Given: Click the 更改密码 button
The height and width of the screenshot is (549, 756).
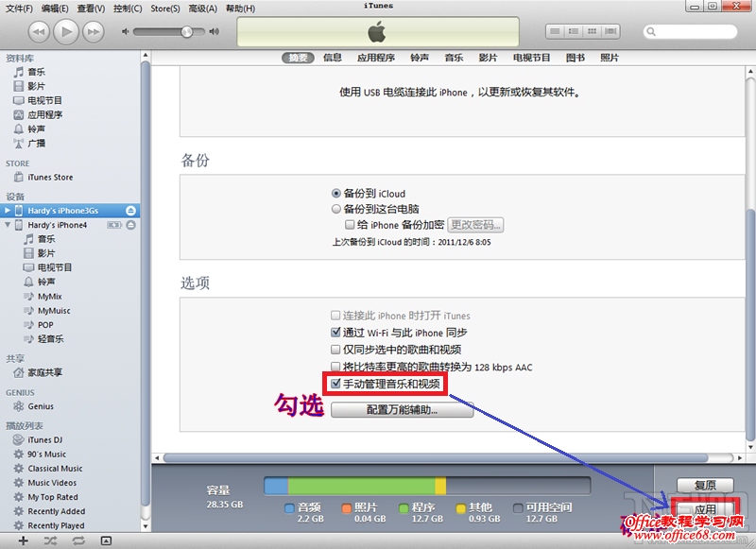Looking at the screenshot, I should [475, 225].
